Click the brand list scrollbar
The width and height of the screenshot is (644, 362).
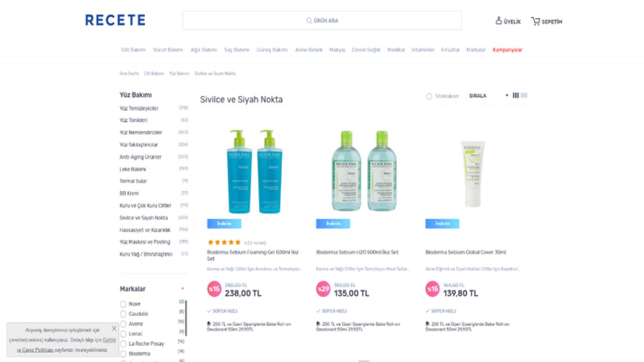point(186,318)
